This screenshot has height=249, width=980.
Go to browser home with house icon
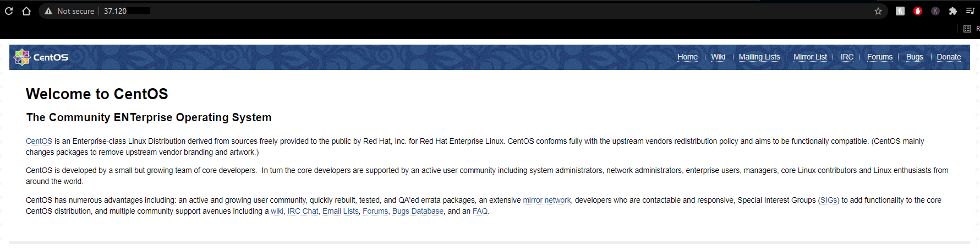(26, 11)
